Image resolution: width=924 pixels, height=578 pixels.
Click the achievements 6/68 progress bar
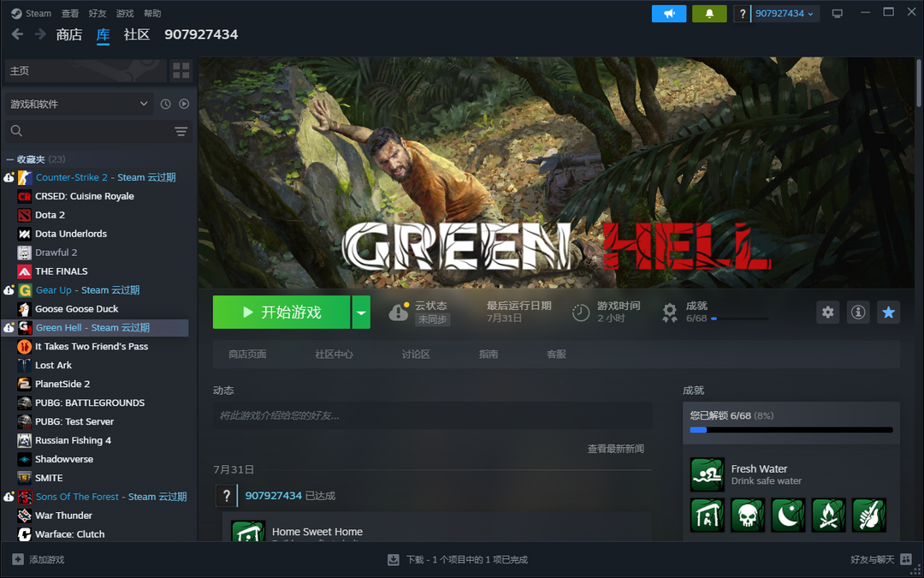[739, 319]
